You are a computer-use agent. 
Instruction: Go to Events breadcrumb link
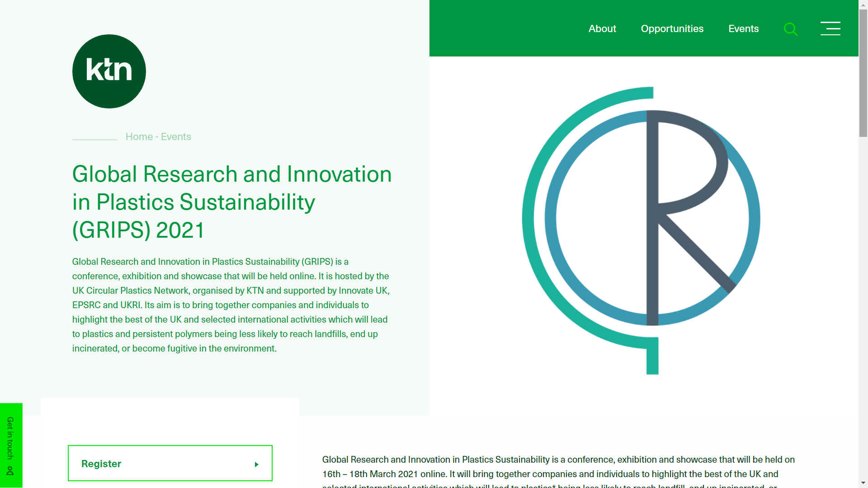coord(176,136)
